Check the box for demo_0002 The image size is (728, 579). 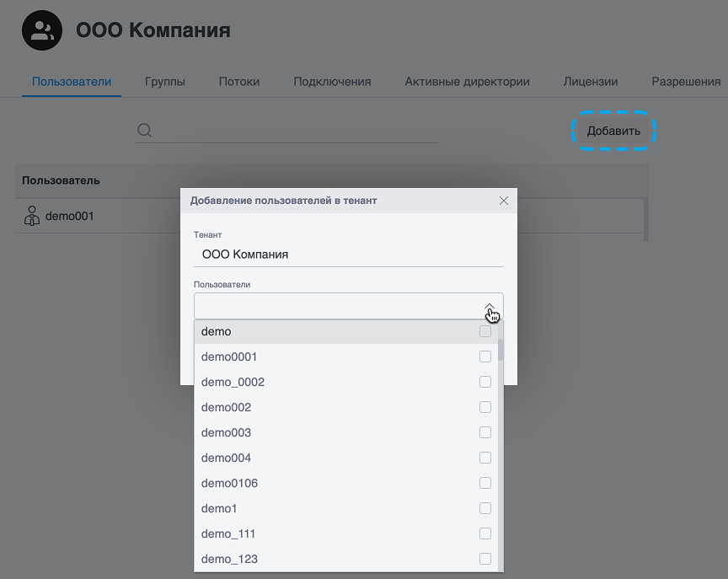click(x=485, y=382)
